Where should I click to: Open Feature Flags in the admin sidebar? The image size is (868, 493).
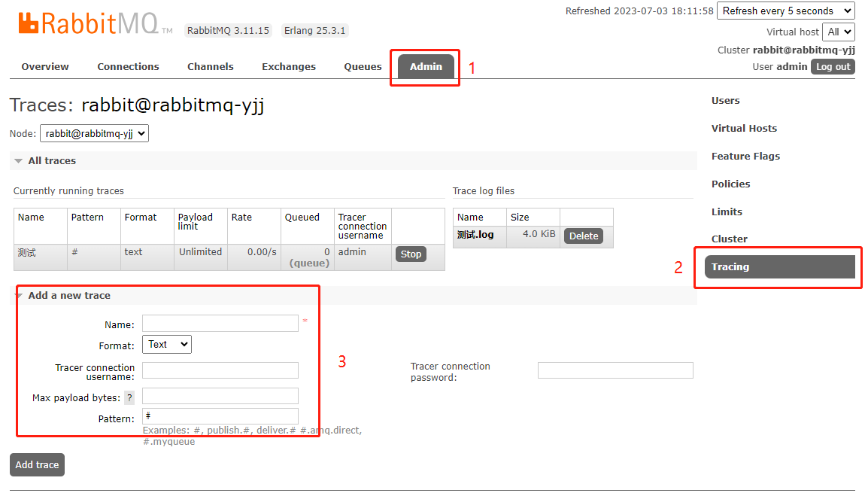[x=745, y=157]
